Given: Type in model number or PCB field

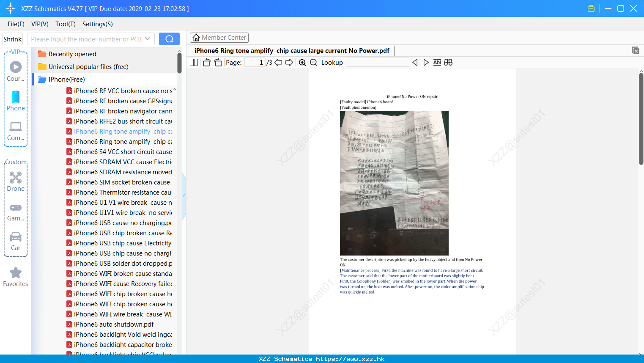Looking at the screenshot, I should tap(86, 39).
